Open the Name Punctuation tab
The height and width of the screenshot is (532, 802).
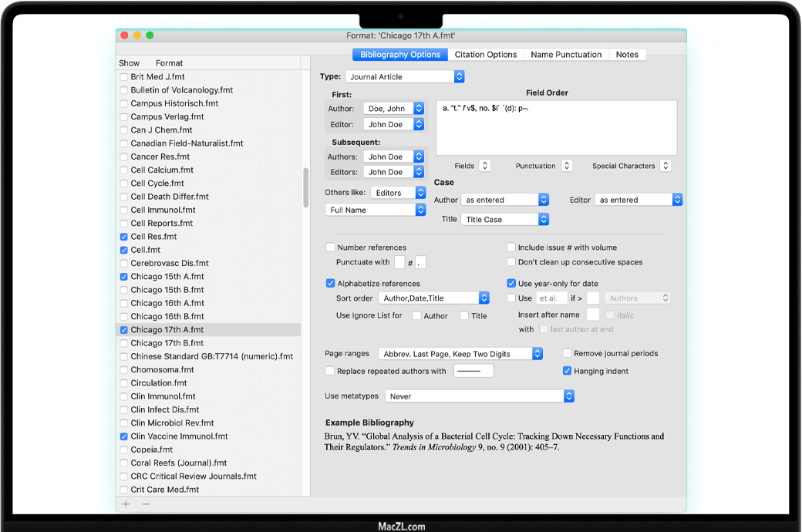[566, 55]
